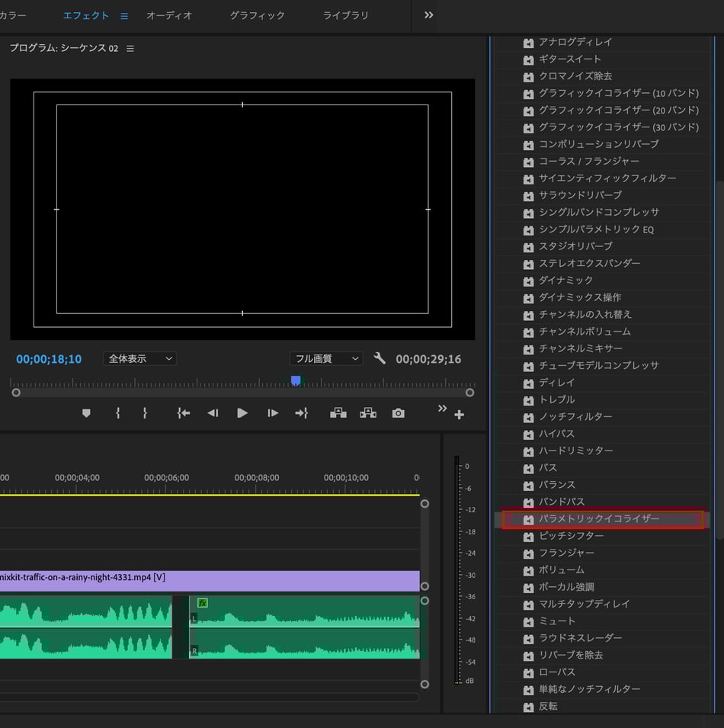Switch to the グラフィック workspace tab

point(257,15)
